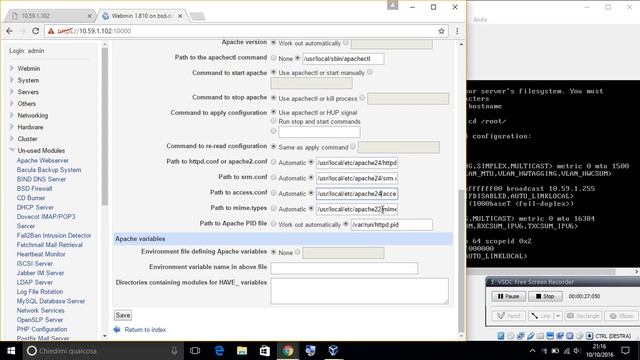Open the Chrome three-dot menu

[x=457, y=31]
